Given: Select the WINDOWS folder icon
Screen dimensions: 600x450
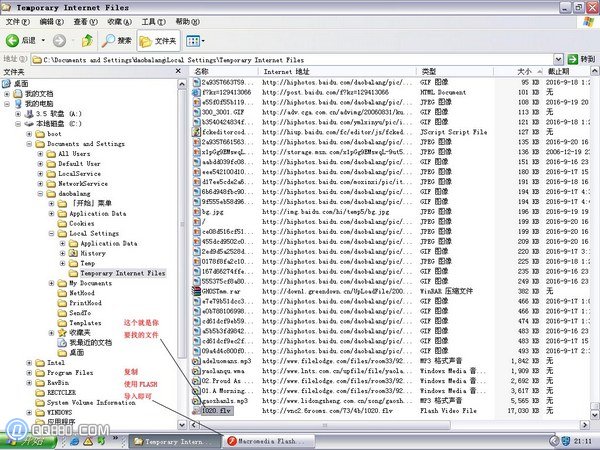Looking at the screenshot, I should [40, 412].
